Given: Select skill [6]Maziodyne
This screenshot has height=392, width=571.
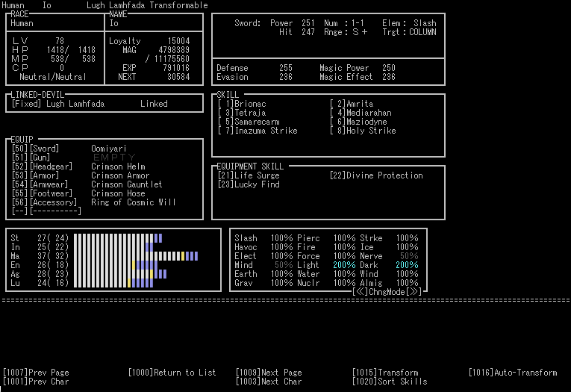Looking at the screenshot, I should point(359,122).
